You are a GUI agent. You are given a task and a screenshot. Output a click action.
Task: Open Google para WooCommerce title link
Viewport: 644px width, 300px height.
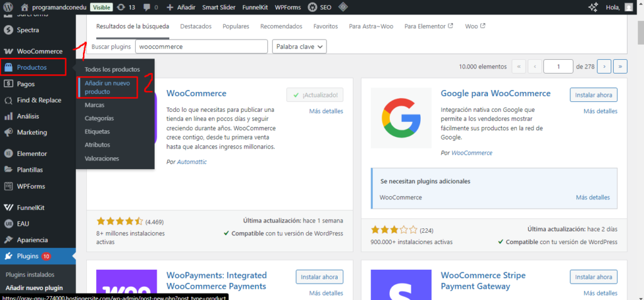coord(496,93)
